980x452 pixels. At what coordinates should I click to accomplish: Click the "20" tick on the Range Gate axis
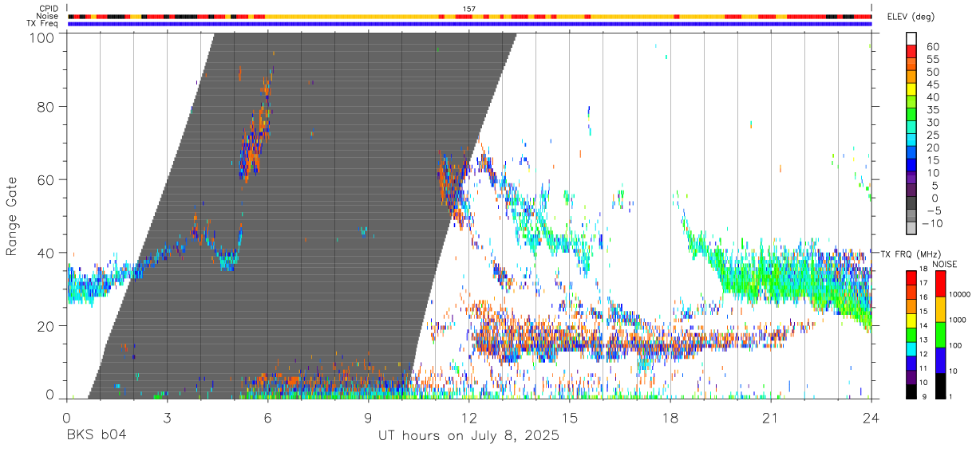[47, 326]
